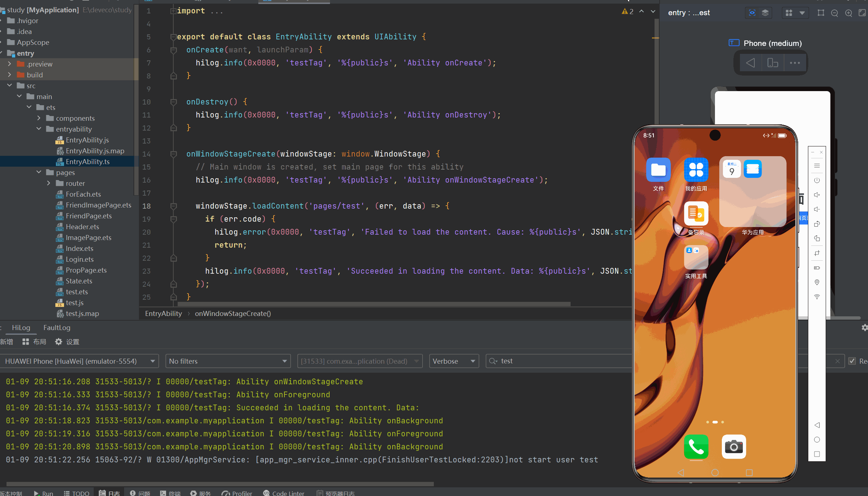Toggle the previewer inspector eye icon
The image size is (868, 496).
pos(752,13)
